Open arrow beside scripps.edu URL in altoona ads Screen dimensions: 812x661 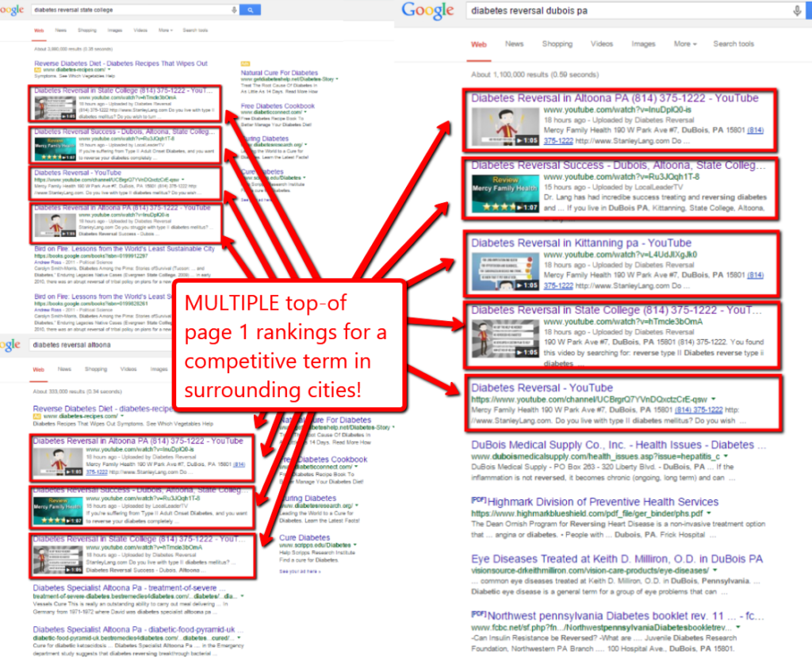[354, 544]
